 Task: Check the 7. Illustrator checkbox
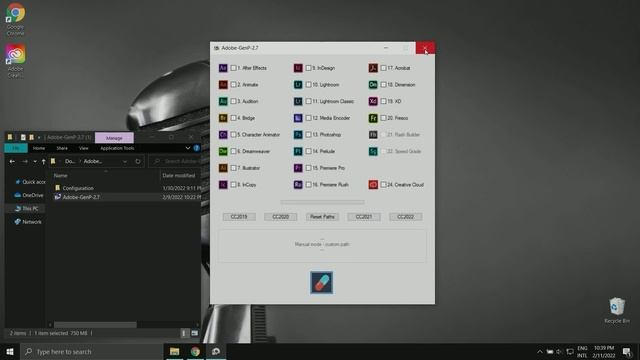(x=233, y=168)
